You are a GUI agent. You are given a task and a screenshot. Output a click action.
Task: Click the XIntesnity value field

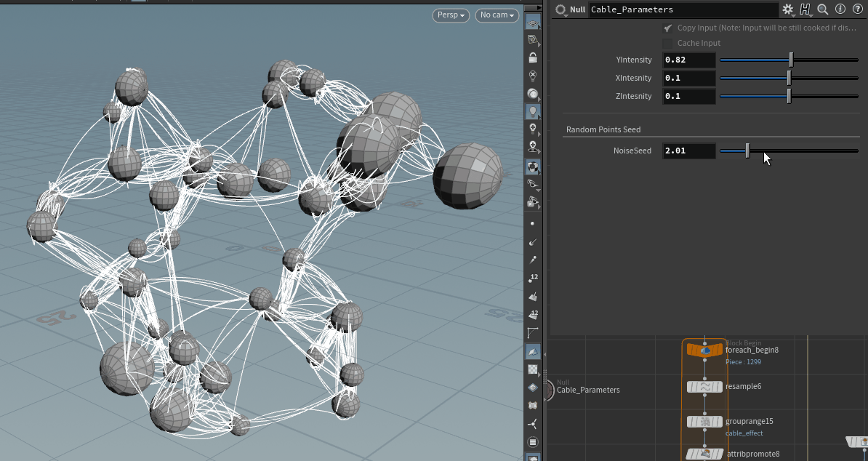click(688, 78)
